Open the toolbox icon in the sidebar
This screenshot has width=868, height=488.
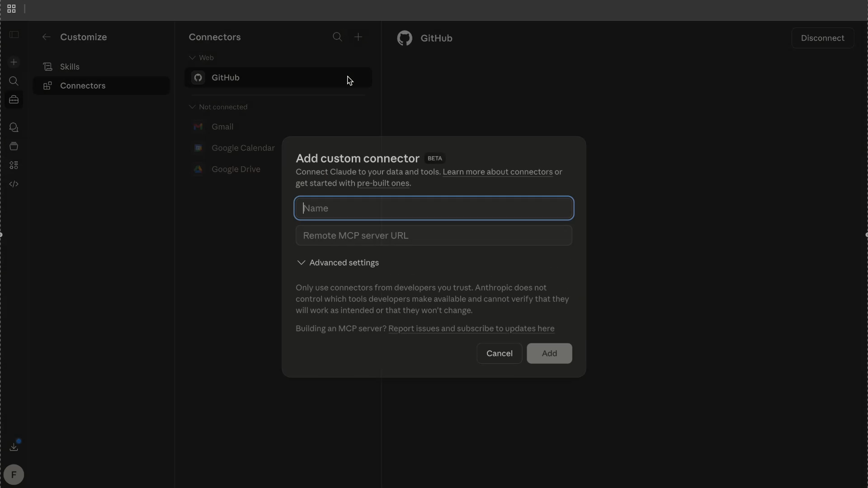click(x=14, y=100)
